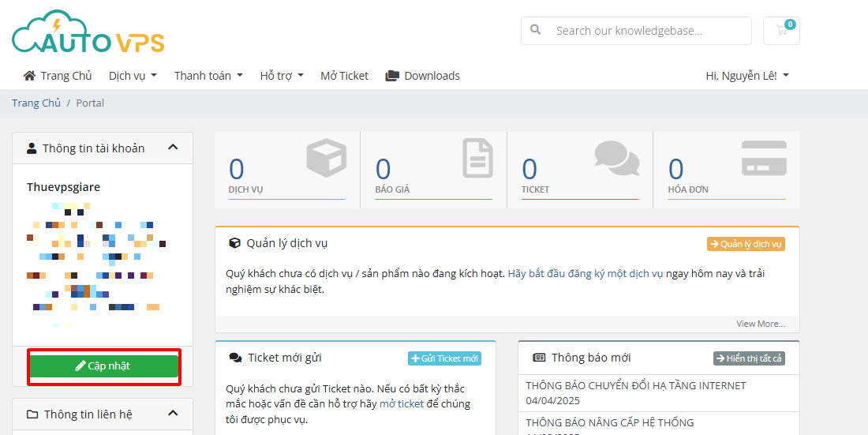Open the BÁO GIÁ count tile
This screenshot has width=868, height=435.
433,170
